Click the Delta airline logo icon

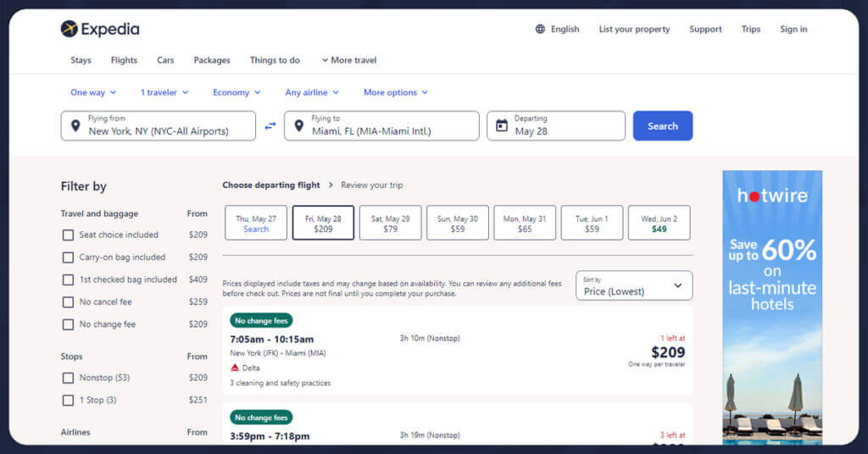tap(235, 368)
